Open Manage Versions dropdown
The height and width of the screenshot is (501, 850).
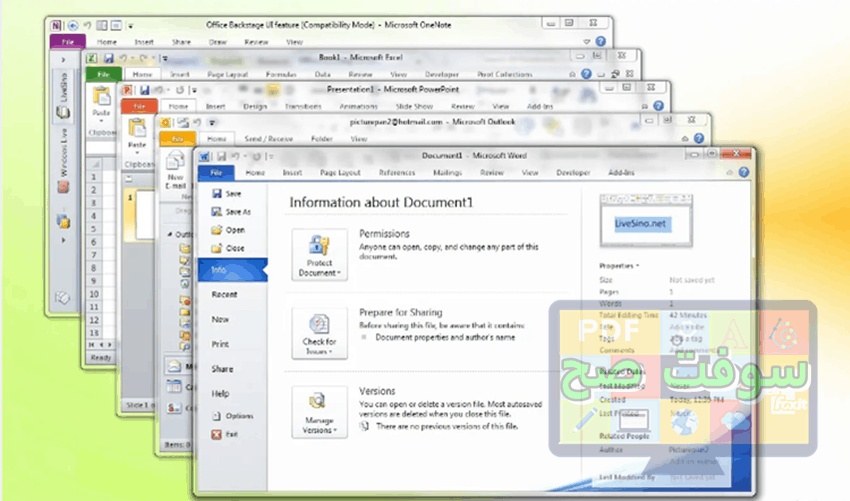(x=319, y=412)
